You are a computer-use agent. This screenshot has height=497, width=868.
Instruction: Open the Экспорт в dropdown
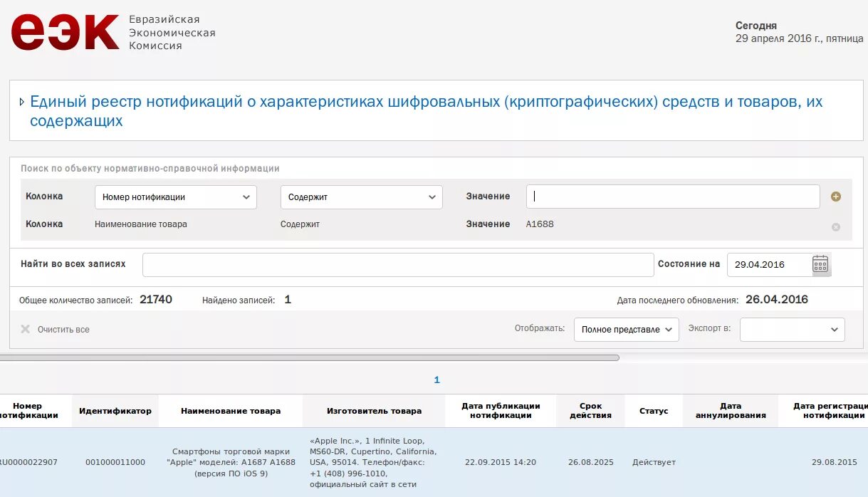click(793, 330)
